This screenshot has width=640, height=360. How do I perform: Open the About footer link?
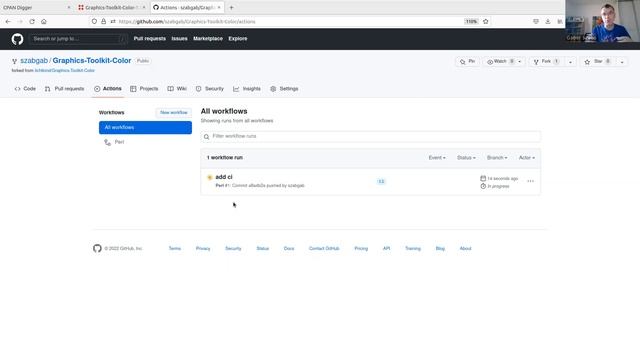[x=466, y=248]
